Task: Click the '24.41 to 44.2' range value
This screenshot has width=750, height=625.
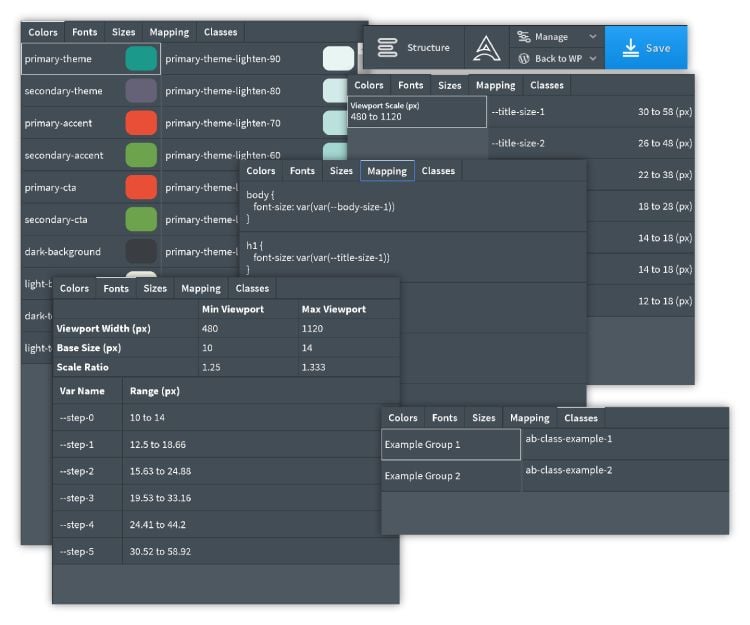Action: pos(157,525)
